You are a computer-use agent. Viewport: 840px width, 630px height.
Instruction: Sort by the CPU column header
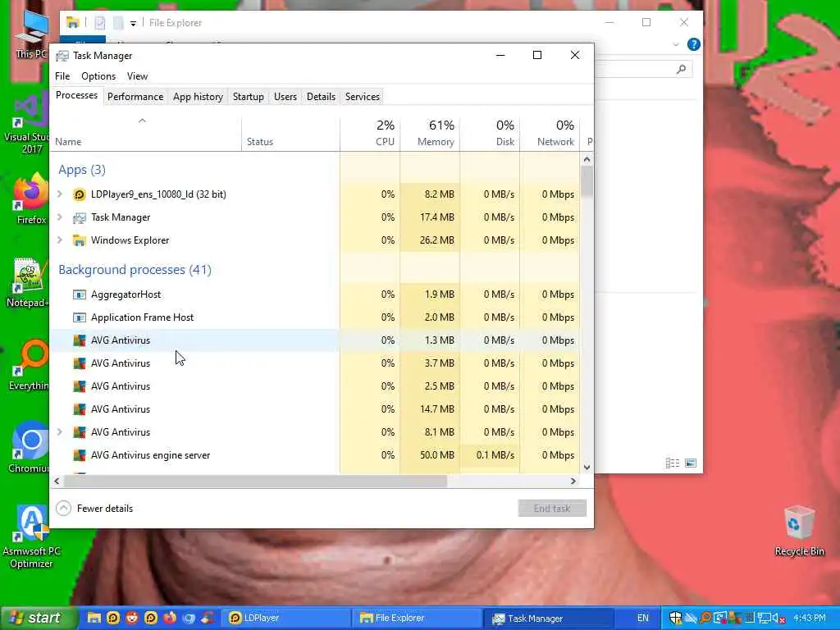pos(370,134)
